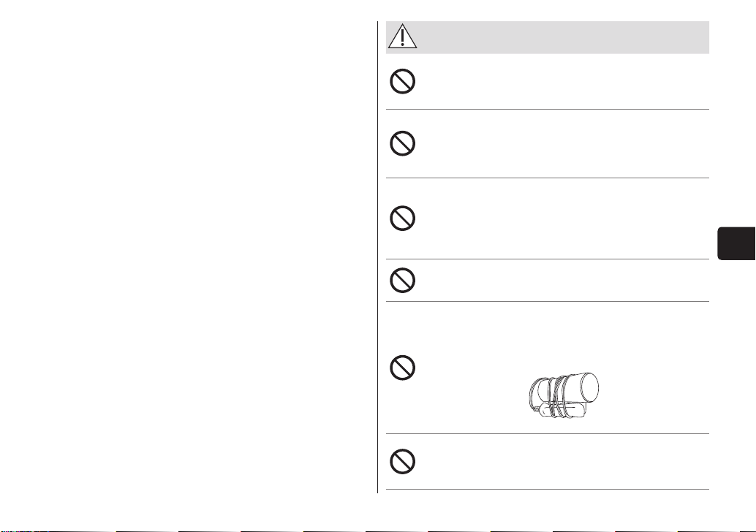
Task: Click the gray warning header bar
Action: (x=547, y=37)
